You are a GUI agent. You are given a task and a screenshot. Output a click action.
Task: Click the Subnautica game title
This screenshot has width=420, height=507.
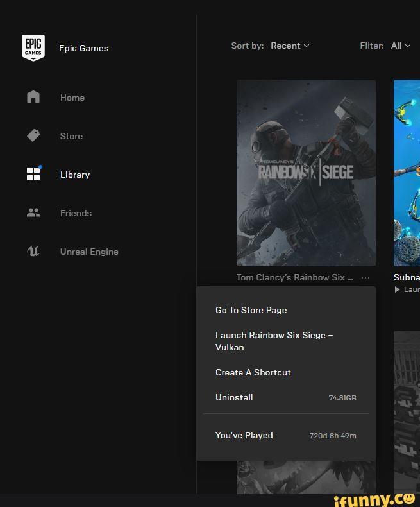click(x=407, y=277)
